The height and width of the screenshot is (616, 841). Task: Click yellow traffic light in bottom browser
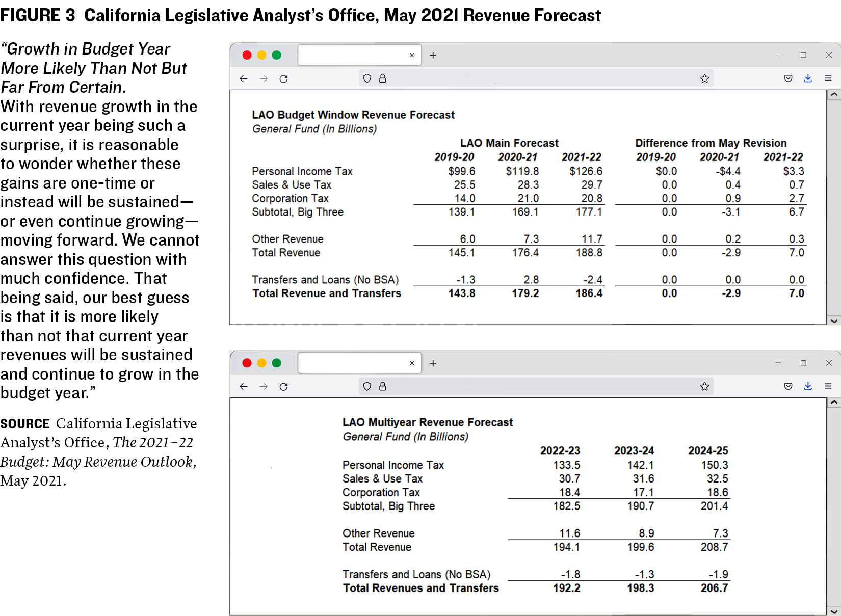tap(261, 363)
